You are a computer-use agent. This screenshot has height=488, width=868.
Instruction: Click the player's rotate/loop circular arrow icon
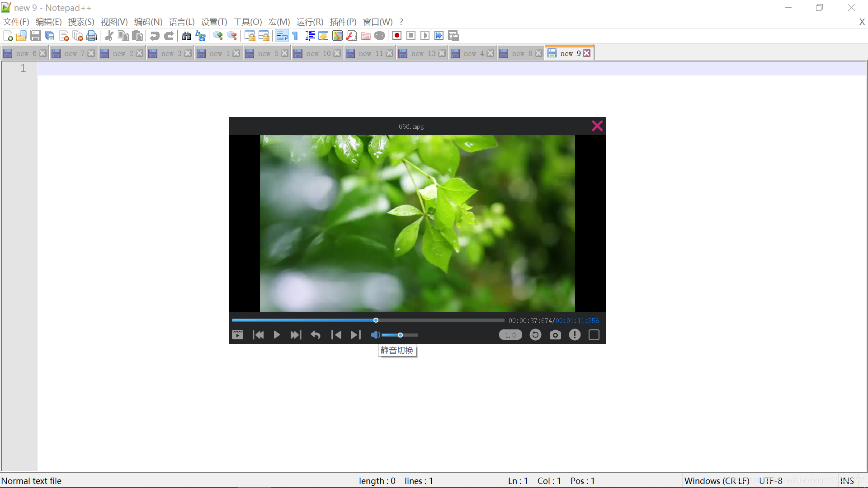coord(535,335)
